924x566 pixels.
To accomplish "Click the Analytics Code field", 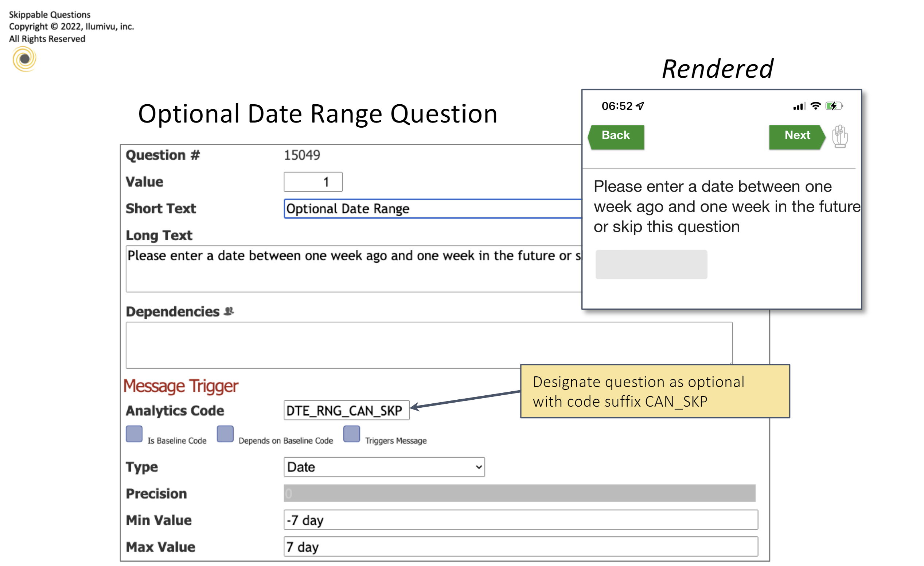I will tap(346, 410).
